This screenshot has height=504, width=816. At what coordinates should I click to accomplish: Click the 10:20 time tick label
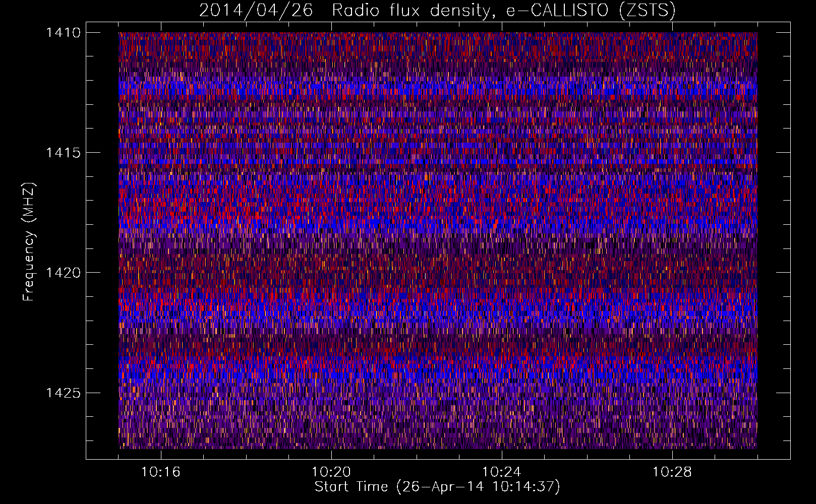pyautogui.click(x=331, y=472)
